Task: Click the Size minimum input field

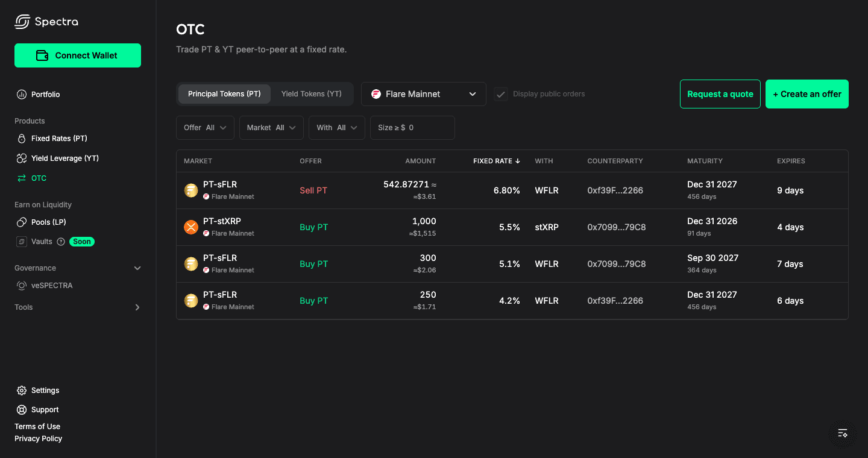Action: click(x=412, y=128)
